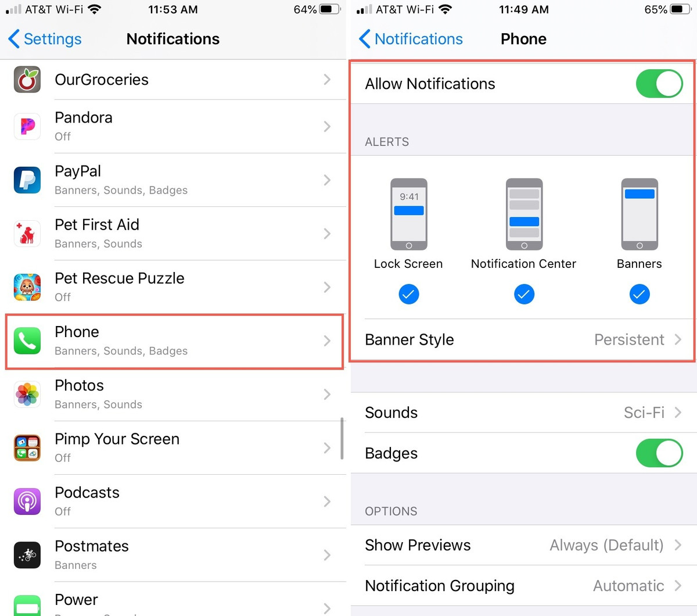Open Notification Grouping Automatic setting

coord(524,586)
